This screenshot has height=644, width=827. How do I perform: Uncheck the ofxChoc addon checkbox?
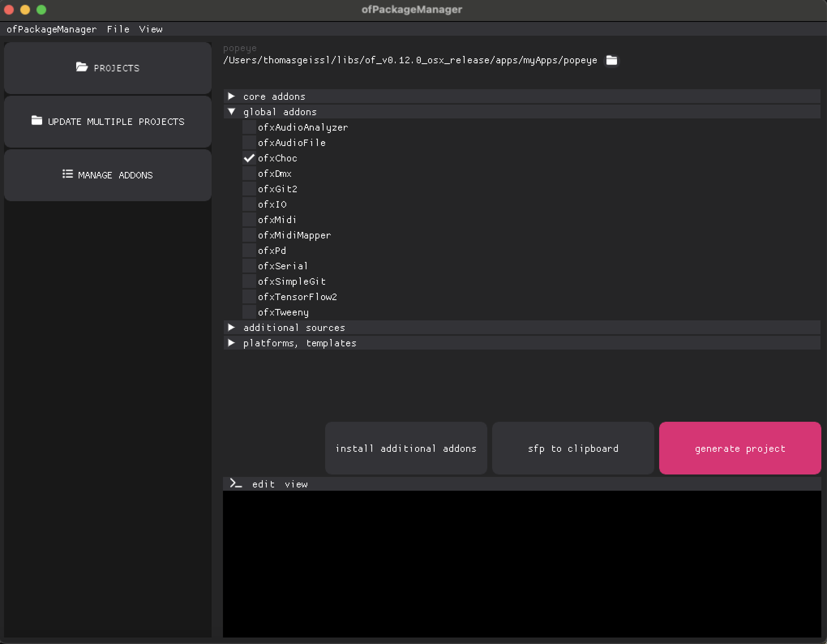(x=249, y=158)
